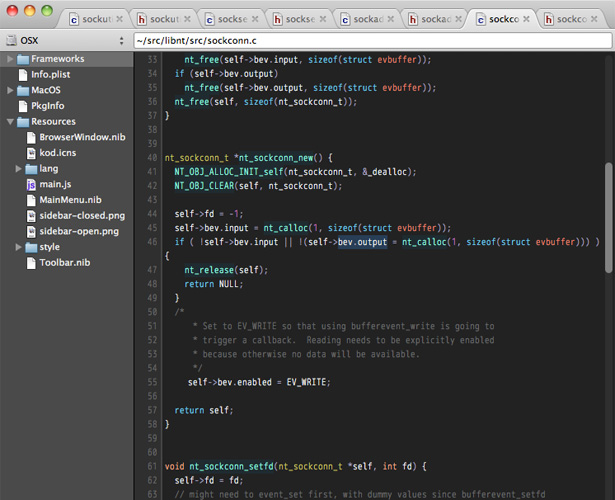Expand the MacOS folder triangle
Image resolution: width=615 pixels, height=500 pixels.
(10, 90)
